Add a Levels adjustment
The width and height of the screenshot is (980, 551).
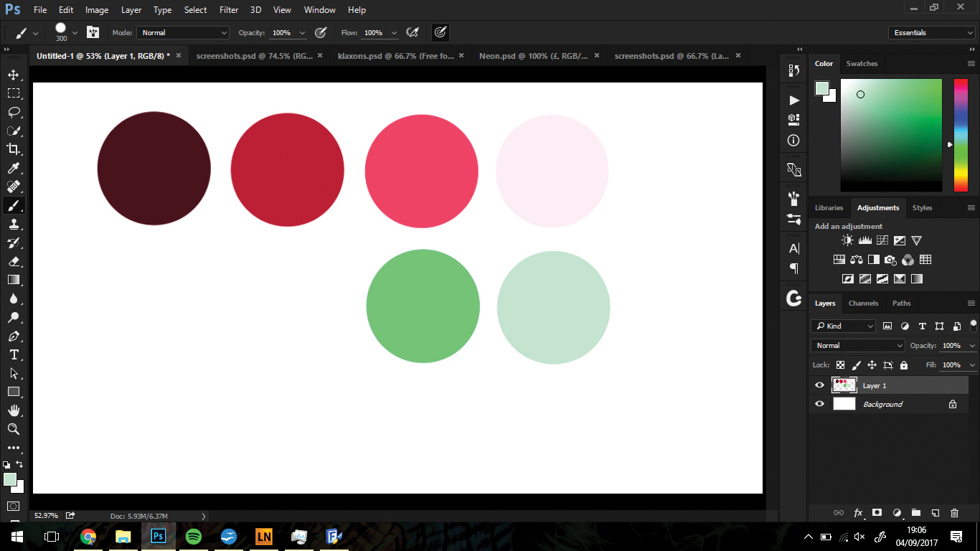(x=864, y=241)
